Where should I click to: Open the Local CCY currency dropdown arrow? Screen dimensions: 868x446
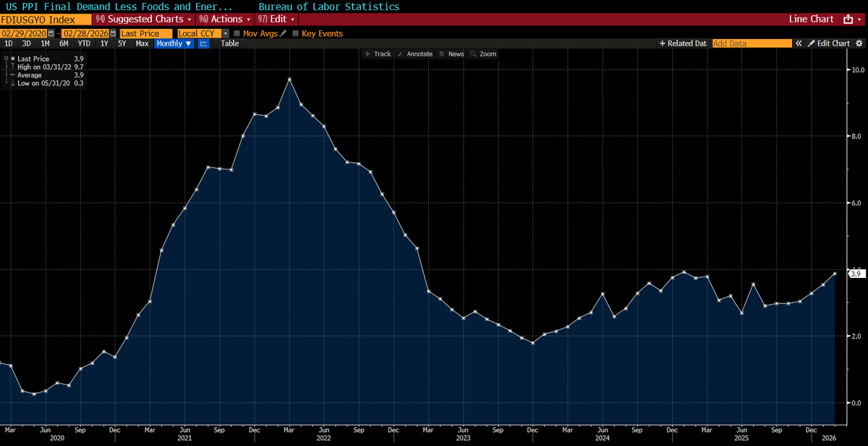click(x=226, y=33)
